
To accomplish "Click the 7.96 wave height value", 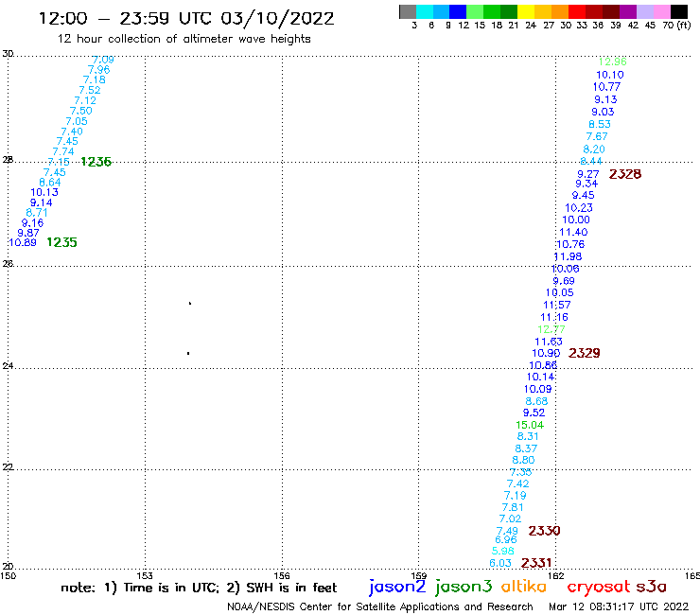I will tap(98, 70).
